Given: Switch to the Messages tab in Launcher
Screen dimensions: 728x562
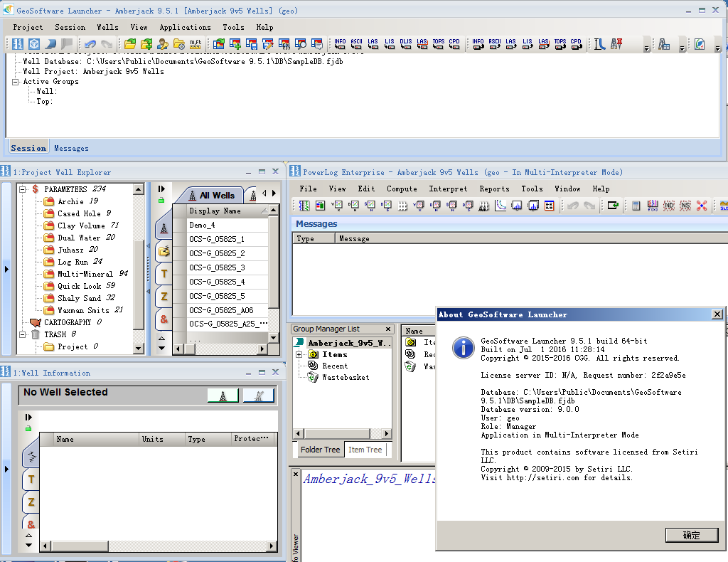Looking at the screenshot, I should [71, 148].
